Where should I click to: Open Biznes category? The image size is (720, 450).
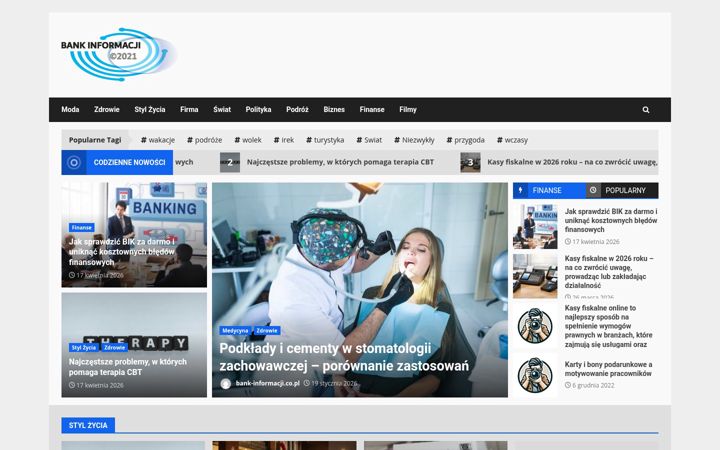pos(334,109)
